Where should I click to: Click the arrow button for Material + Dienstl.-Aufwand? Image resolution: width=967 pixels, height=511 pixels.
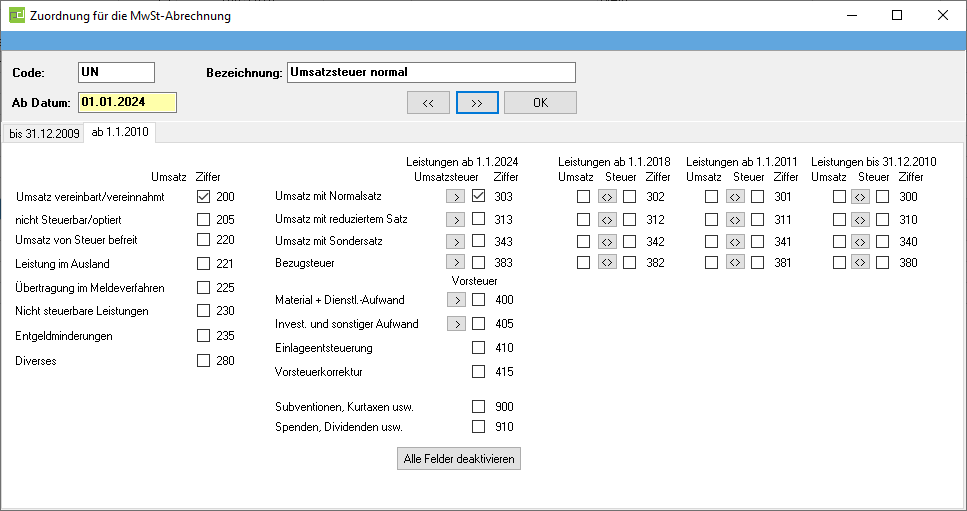(x=456, y=300)
